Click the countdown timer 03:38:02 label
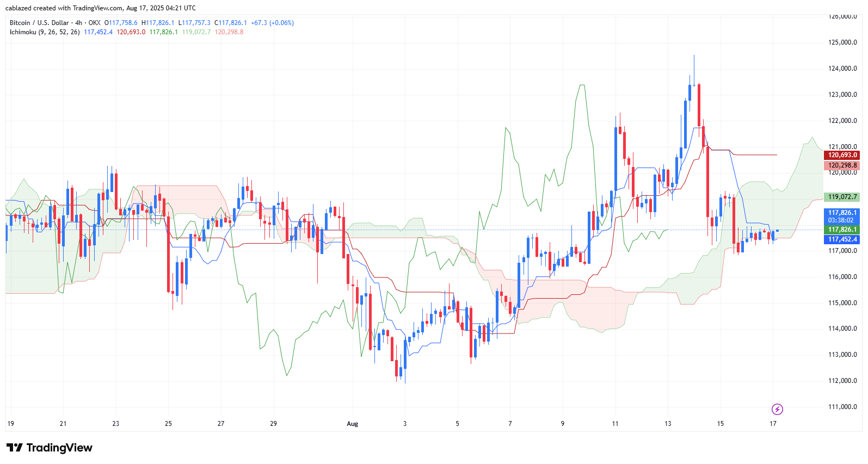 (x=842, y=220)
